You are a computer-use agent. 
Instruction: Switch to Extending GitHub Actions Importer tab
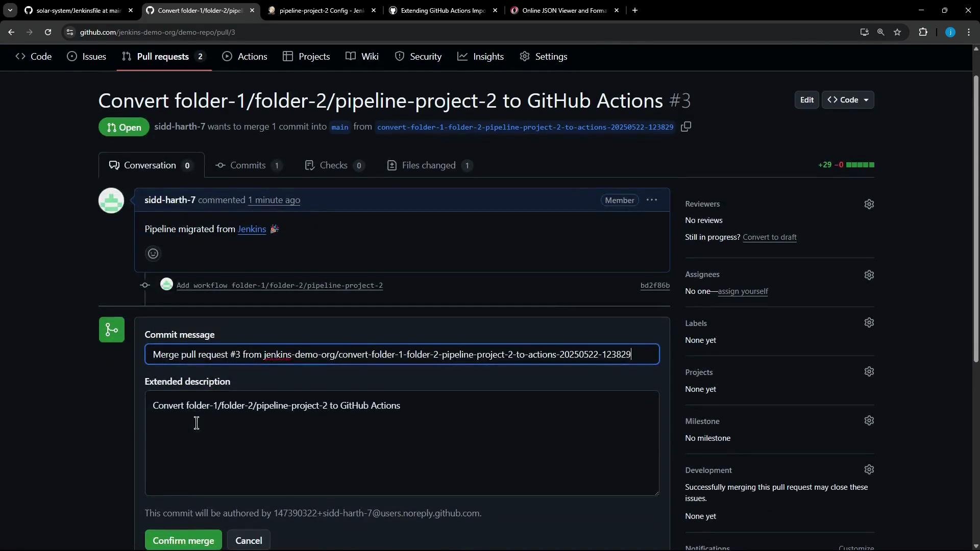443,10
